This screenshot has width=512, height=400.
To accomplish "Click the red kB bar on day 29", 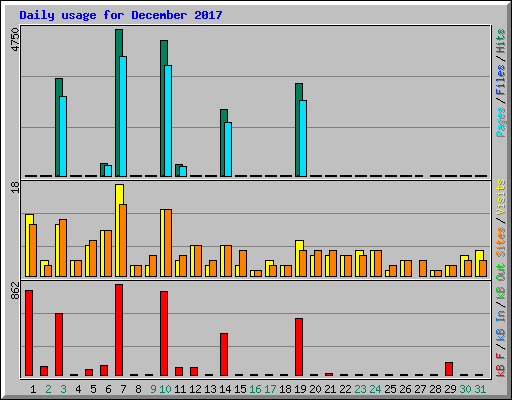I will pyautogui.click(x=449, y=369).
